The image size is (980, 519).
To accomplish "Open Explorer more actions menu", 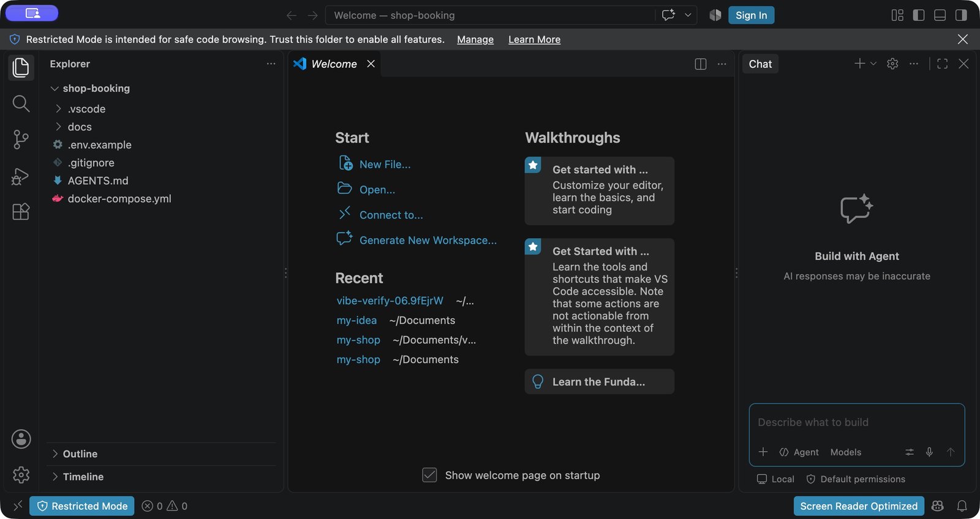I will (x=271, y=64).
